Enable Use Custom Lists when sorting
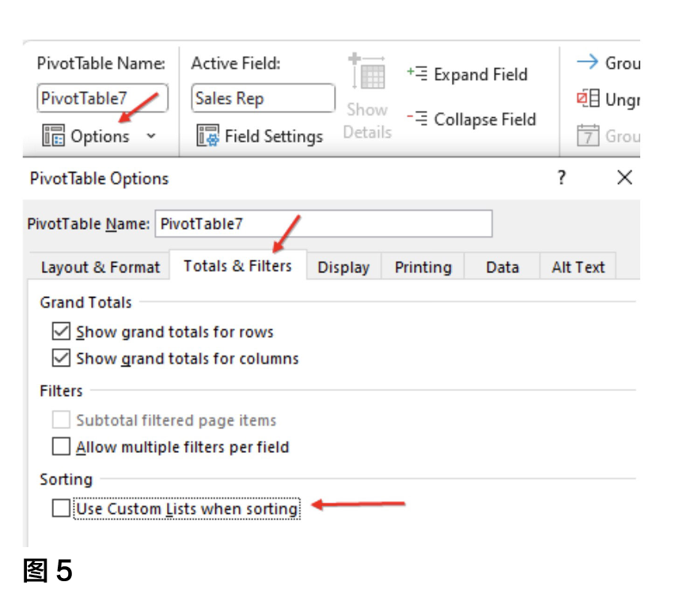The height and width of the screenshot is (616, 679). 61,508
